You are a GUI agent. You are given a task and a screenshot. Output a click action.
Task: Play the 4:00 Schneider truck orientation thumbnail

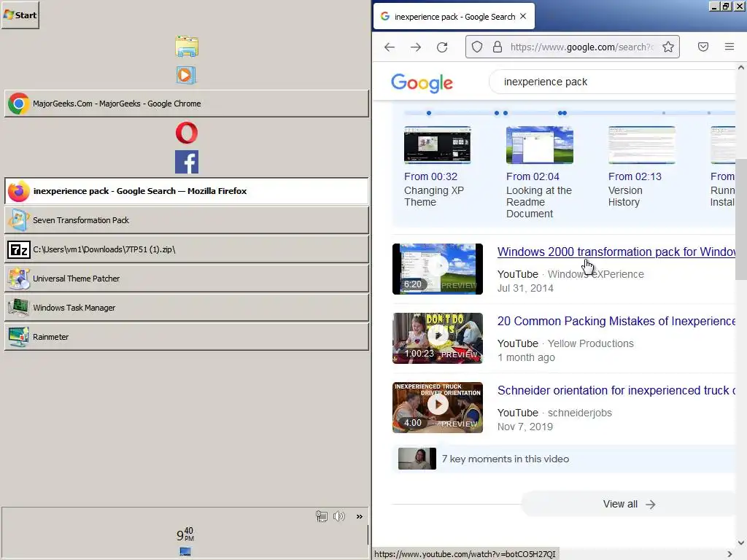[438, 407]
